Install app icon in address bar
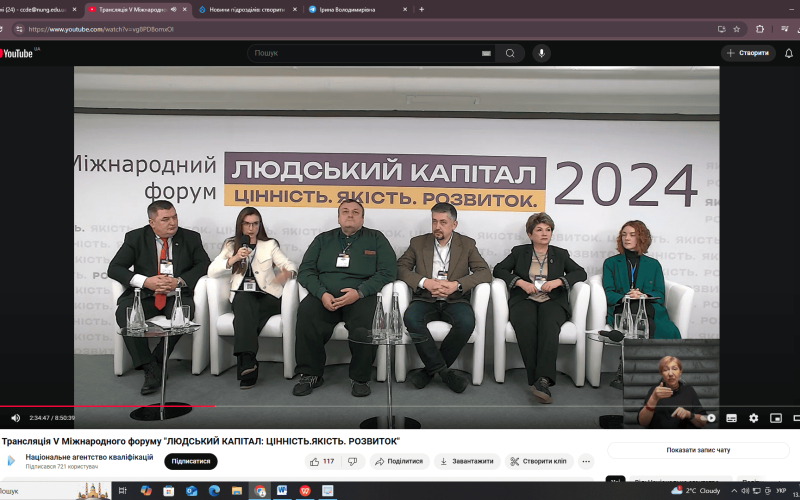Image resolution: width=800 pixels, height=500 pixels. (x=721, y=29)
